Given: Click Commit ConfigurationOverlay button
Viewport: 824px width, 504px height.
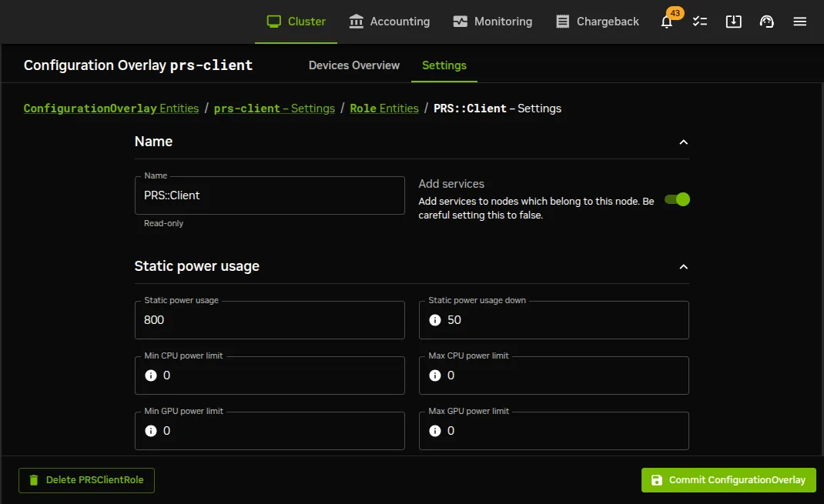Looking at the screenshot, I should tap(729, 480).
